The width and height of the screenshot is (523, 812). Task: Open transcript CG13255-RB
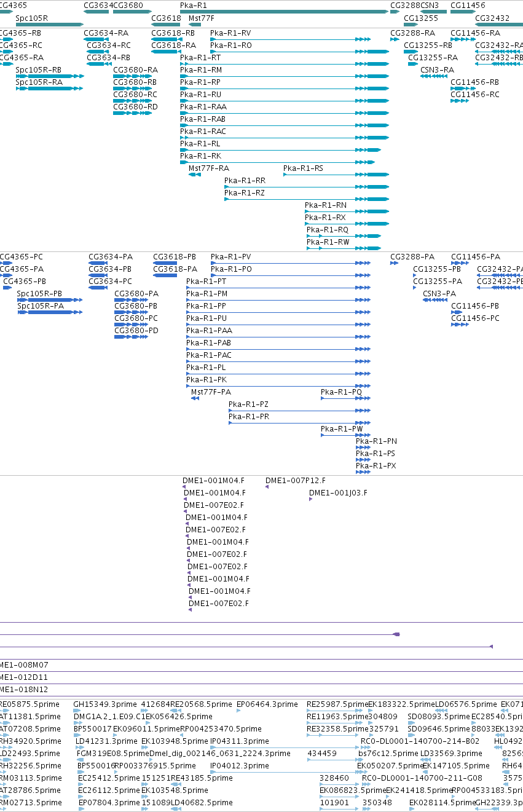pyautogui.click(x=428, y=45)
